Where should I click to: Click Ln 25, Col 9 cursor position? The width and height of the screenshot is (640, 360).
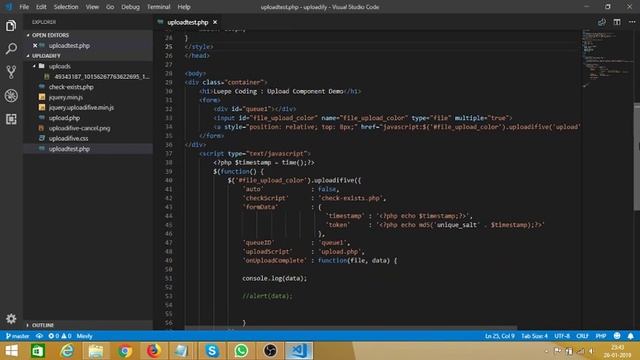tap(500, 336)
